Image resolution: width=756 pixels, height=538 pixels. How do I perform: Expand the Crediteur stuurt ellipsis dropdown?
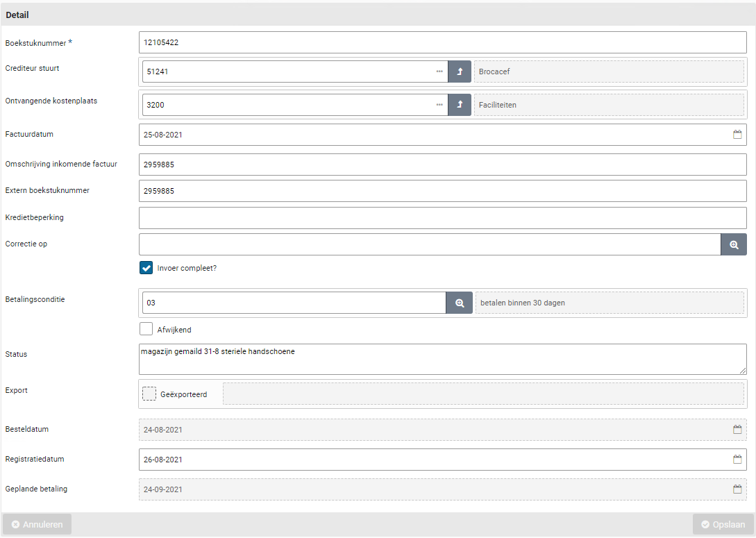tap(439, 72)
